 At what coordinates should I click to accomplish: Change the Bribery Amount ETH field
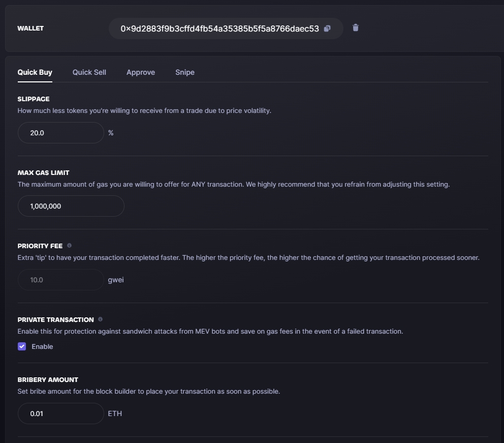point(61,414)
